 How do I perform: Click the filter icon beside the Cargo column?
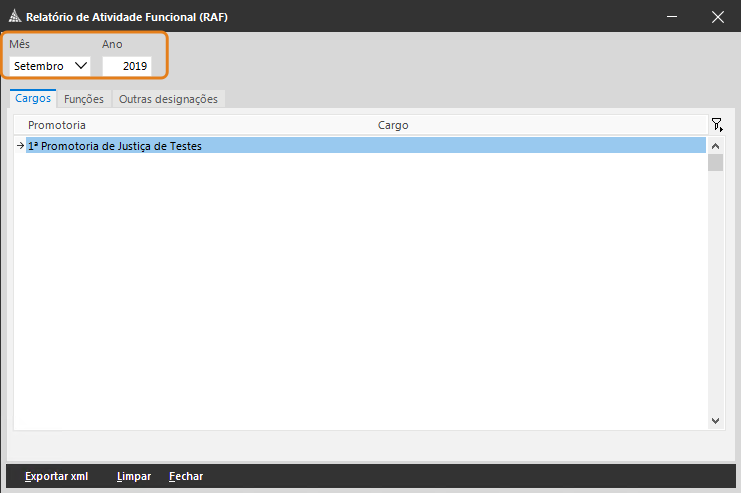717,125
